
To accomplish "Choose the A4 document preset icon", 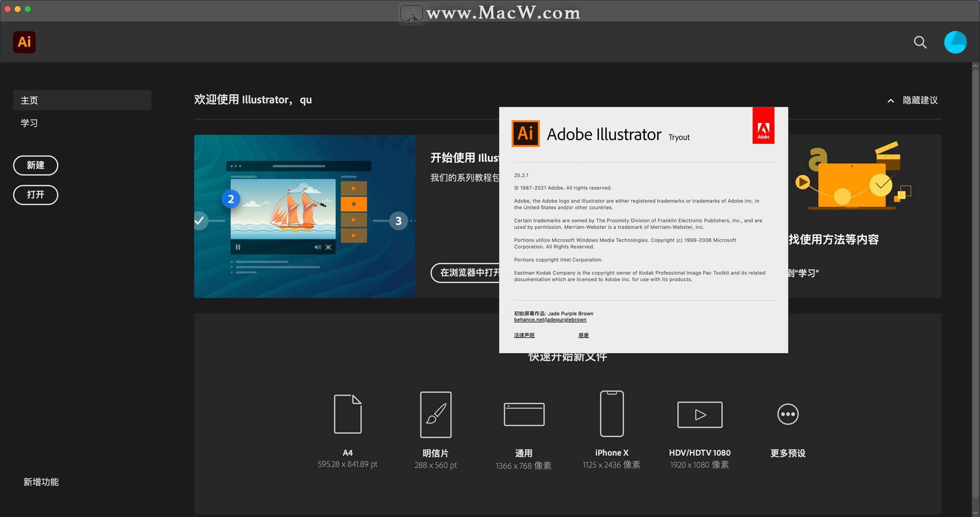I will coord(348,414).
